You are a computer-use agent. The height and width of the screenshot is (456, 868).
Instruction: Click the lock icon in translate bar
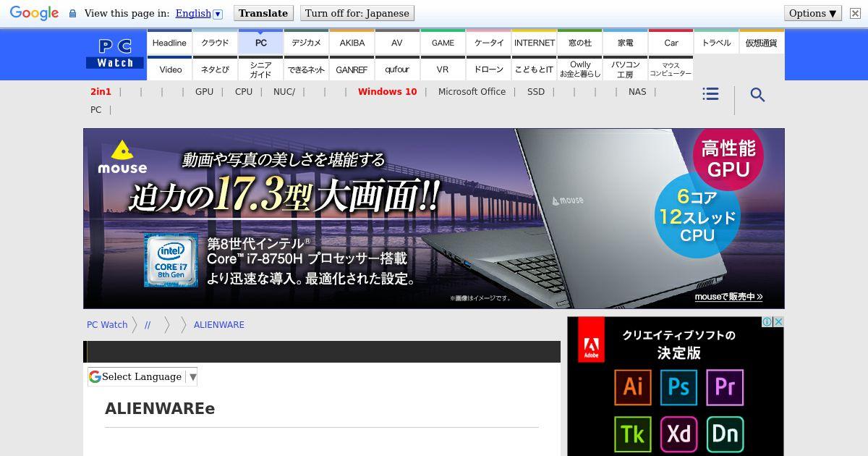coord(72,13)
